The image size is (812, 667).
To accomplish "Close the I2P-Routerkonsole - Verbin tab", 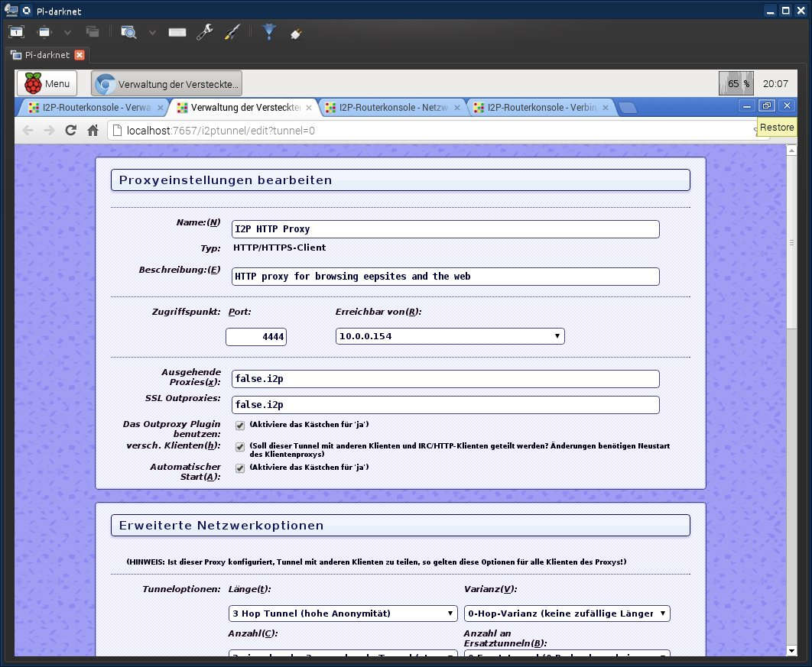I will click(606, 108).
